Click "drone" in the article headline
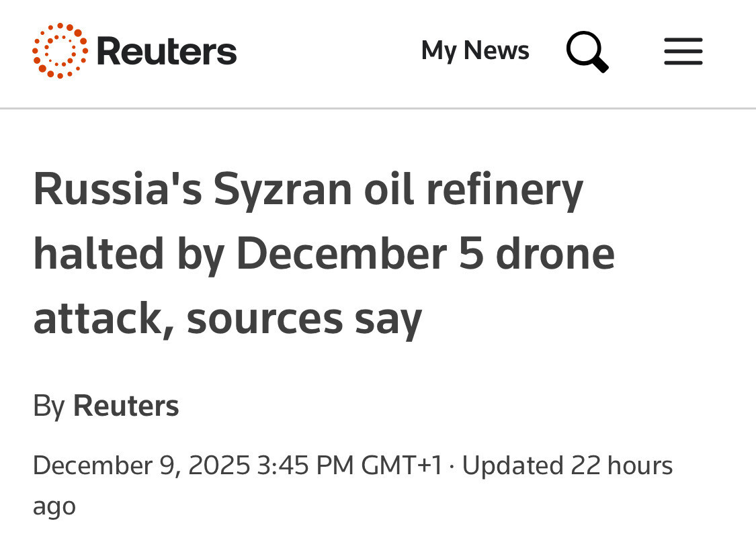This screenshot has width=756, height=536. tap(556, 255)
